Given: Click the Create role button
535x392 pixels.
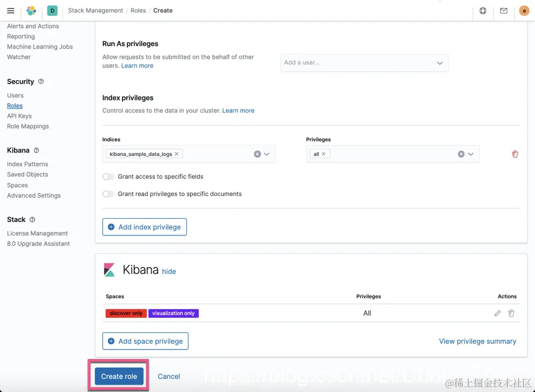Looking at the screenshot, I should 119,376.
